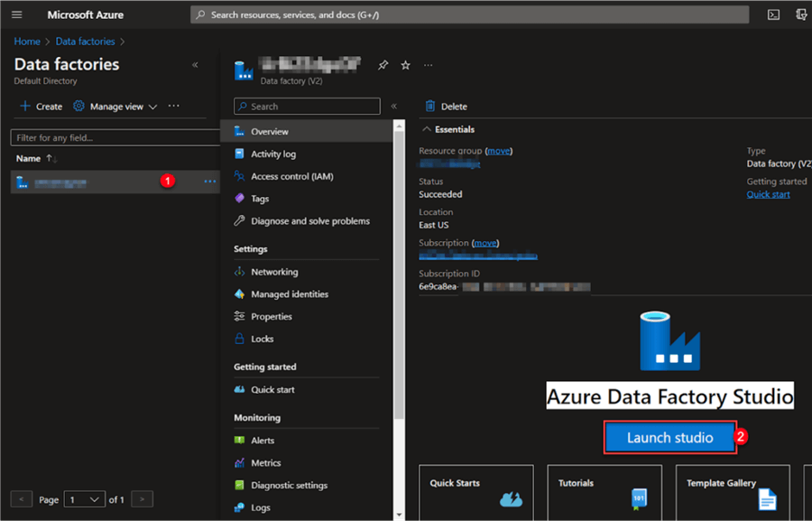Focus the resource menu Search box
Image resolution: width=812 pixels, height=521 pixels.
pyautogui.click(x=307, y=107)
